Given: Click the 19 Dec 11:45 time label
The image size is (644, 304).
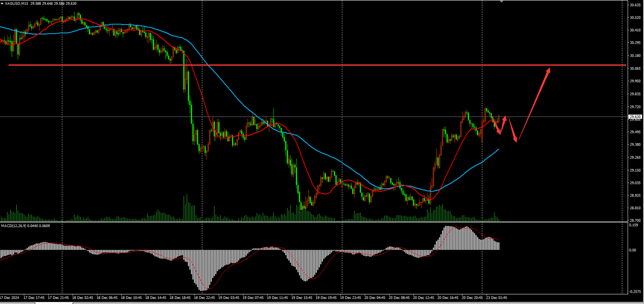Looking at the screenshot, I should pos(277,298).
